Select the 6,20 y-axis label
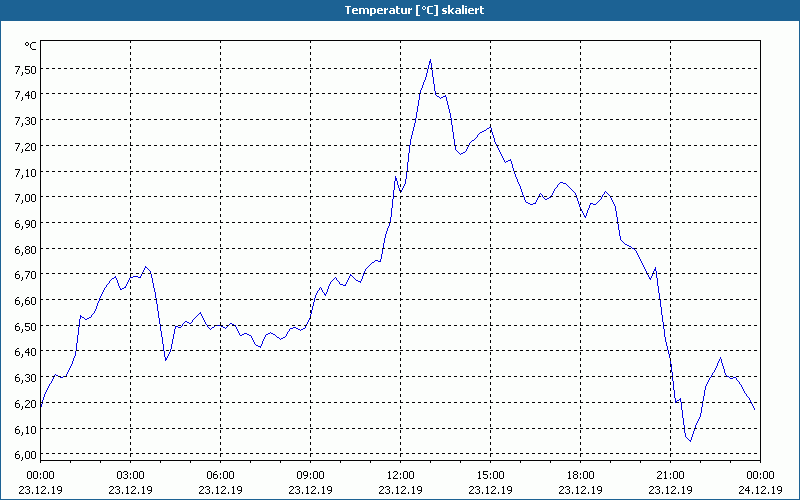The height and width of the screenshot is (500, 800). click(26, 404)
